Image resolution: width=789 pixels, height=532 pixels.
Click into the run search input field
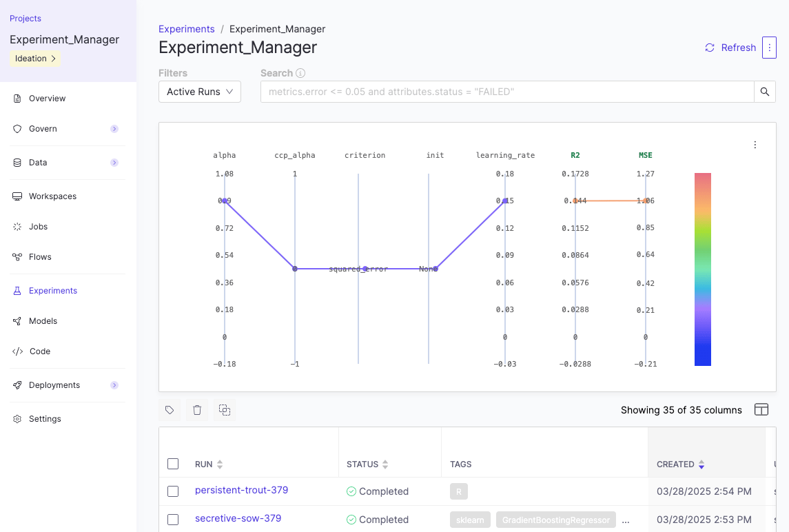click(507, 92)
